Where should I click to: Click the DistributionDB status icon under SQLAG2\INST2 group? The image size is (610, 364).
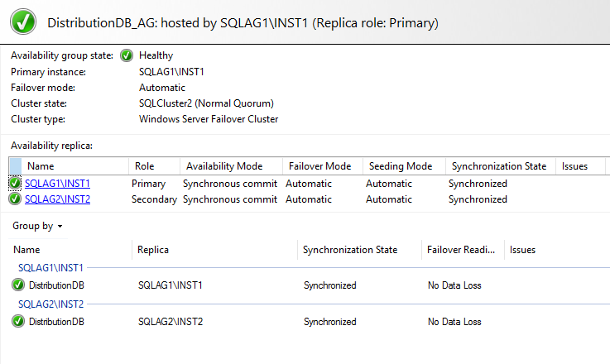click(18, 321)
